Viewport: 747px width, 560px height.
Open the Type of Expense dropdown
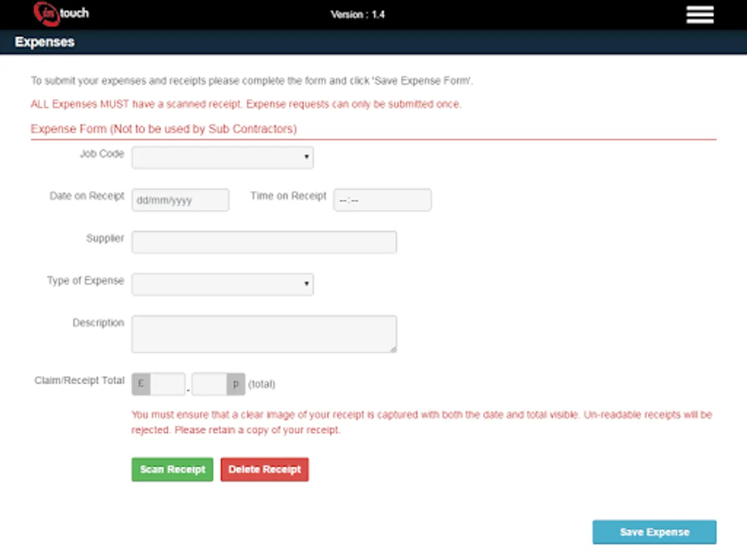[222, 284]
